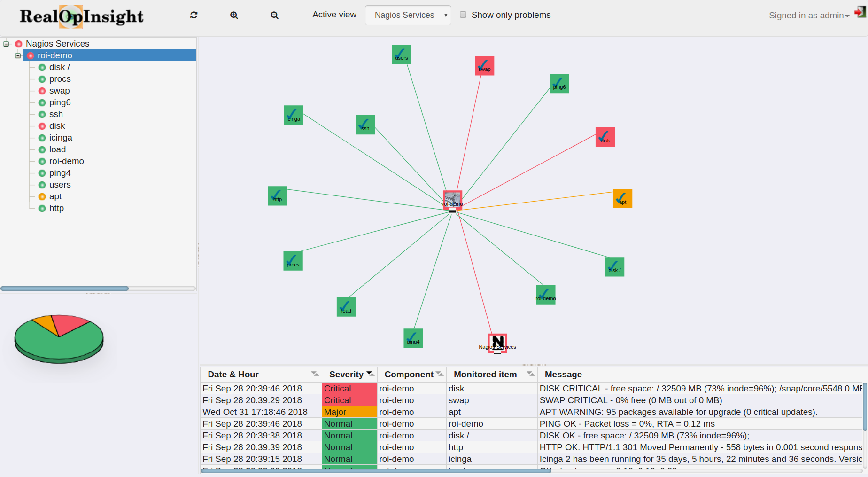Click the refresh icon in toolbar
Image resolution: width=868 pixels, height=477 pixels.
click(194, 15)
